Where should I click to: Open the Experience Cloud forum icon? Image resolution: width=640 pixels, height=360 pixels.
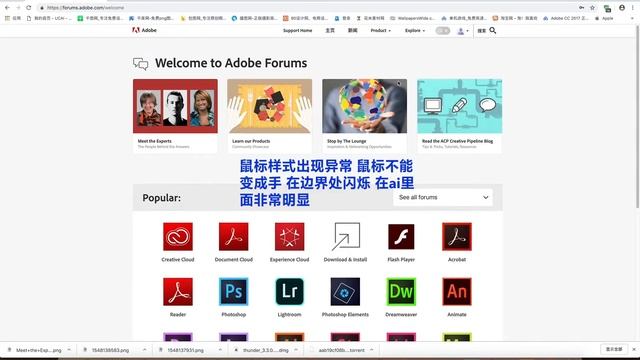[x=289, y=237]
